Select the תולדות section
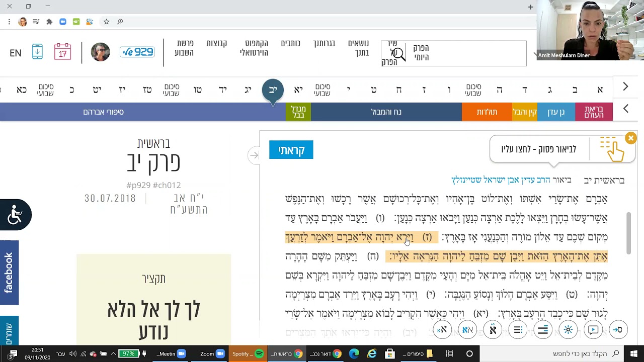The image size is (644, 362). point(487,112)
